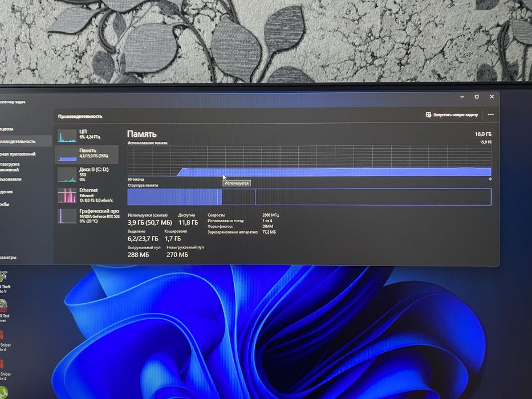The width and height of the screenshot is (532, 399).
Task: Click the Запустить новую задачу button
Action: 452,115
